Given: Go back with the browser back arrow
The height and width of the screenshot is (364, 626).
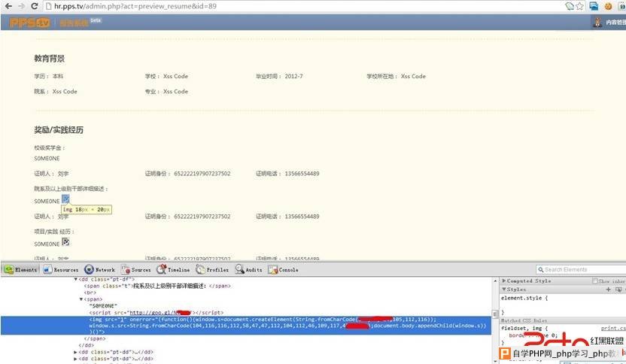Looking at the screenshot, I should click(8, 6).
